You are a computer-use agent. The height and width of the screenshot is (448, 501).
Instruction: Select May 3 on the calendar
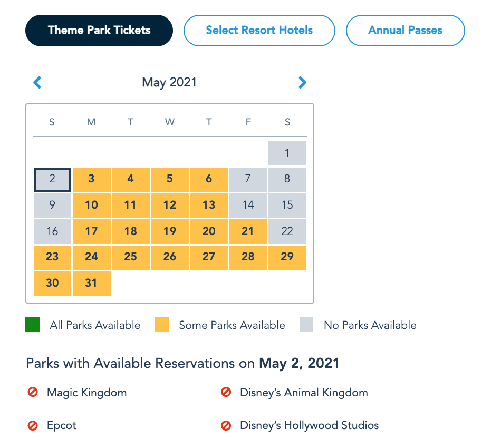pyautogui.click(x=91, y=179)
